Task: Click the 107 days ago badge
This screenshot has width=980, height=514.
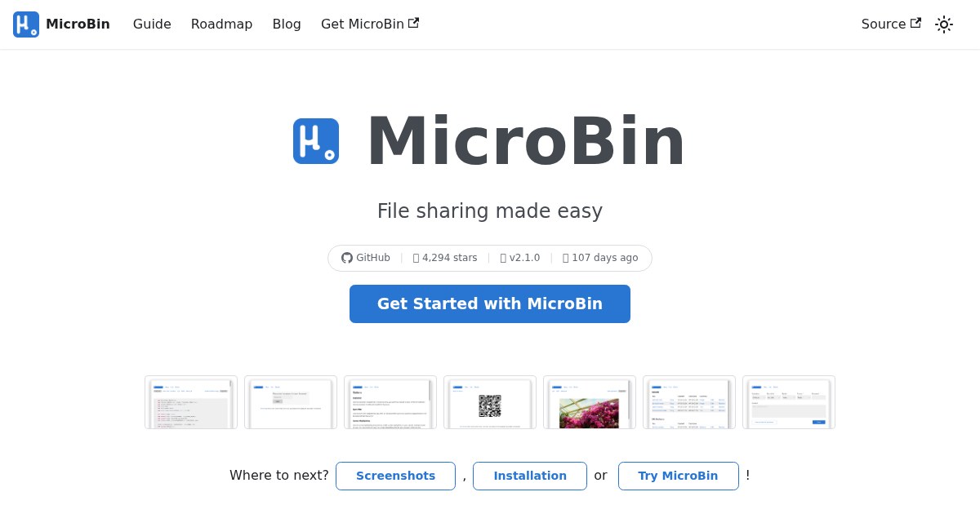Action: pyautogui.click(x=600, y=258)
